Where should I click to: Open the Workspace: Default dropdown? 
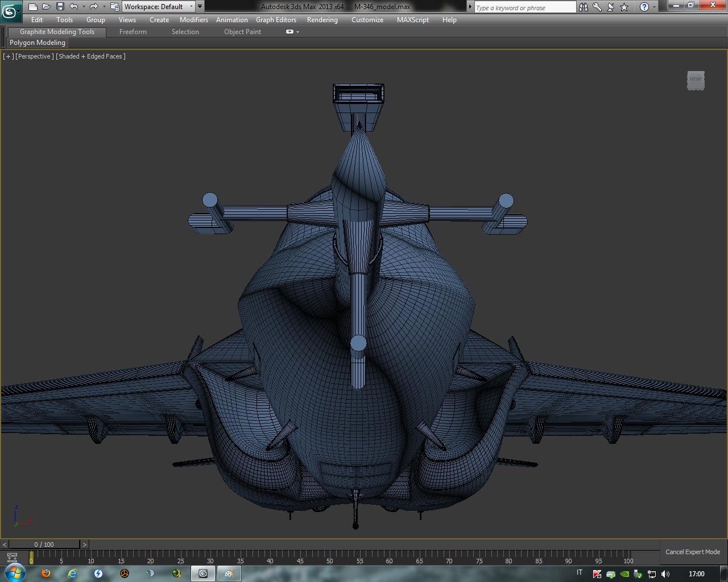(x=159, y=7)
